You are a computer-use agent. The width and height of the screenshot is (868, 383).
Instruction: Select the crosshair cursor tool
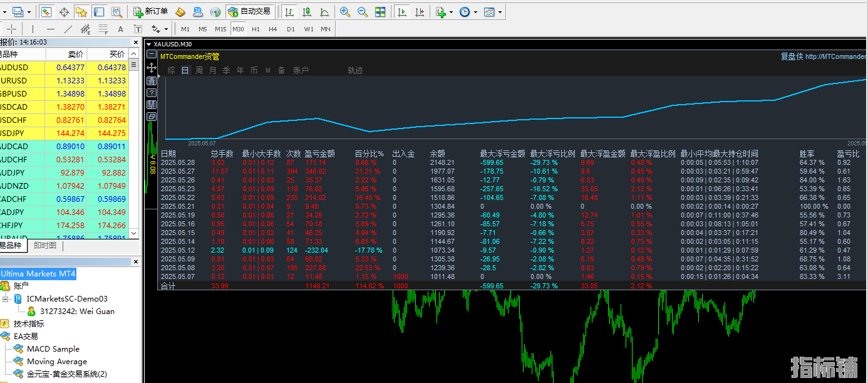[11, 29]
